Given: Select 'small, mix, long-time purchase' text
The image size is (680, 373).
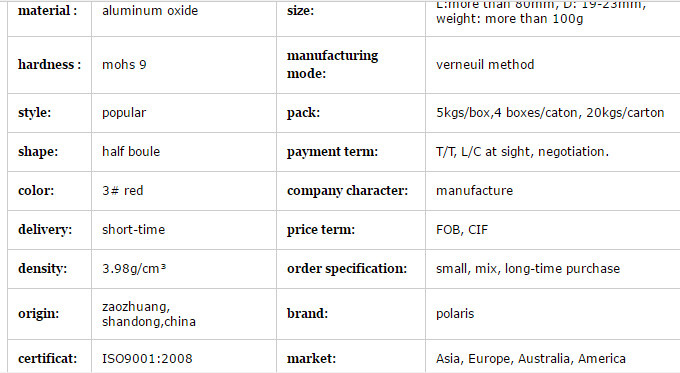Looking at the screenshot, I should (528, 269).
